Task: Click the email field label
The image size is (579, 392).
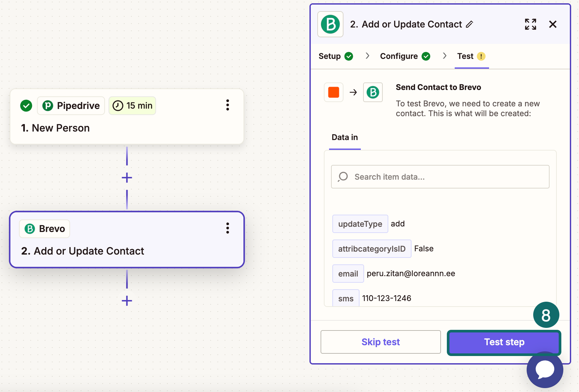Action: point(348,274)
